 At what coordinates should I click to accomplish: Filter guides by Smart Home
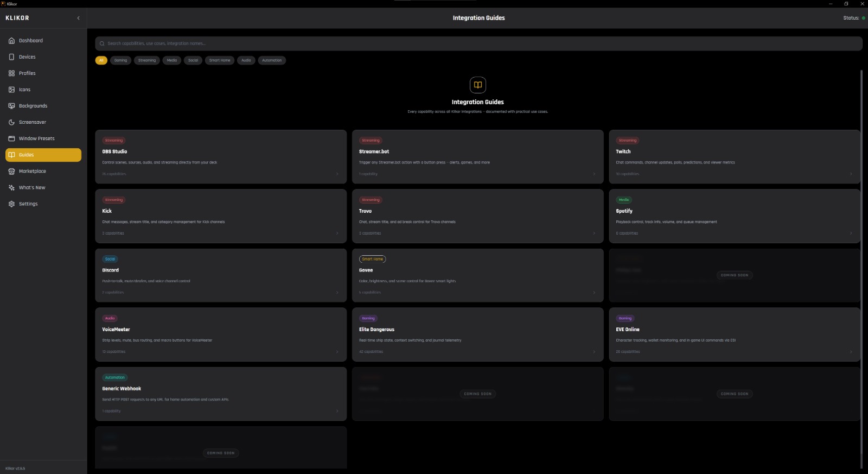[x=220, y=60]
